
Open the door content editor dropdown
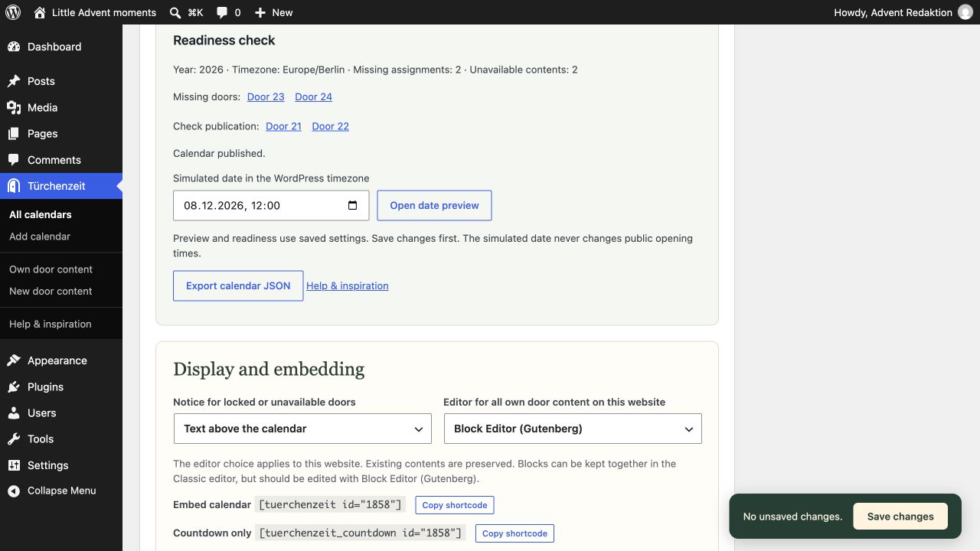[573, 429]
